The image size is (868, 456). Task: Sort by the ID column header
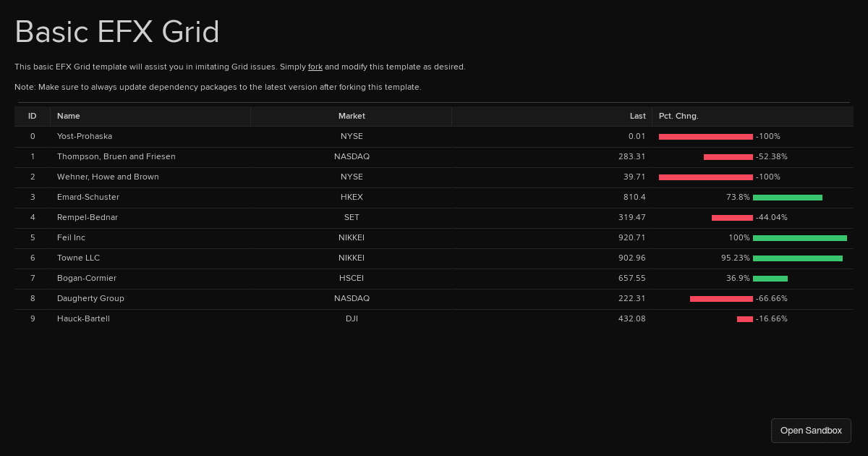(x=33, y=116)
